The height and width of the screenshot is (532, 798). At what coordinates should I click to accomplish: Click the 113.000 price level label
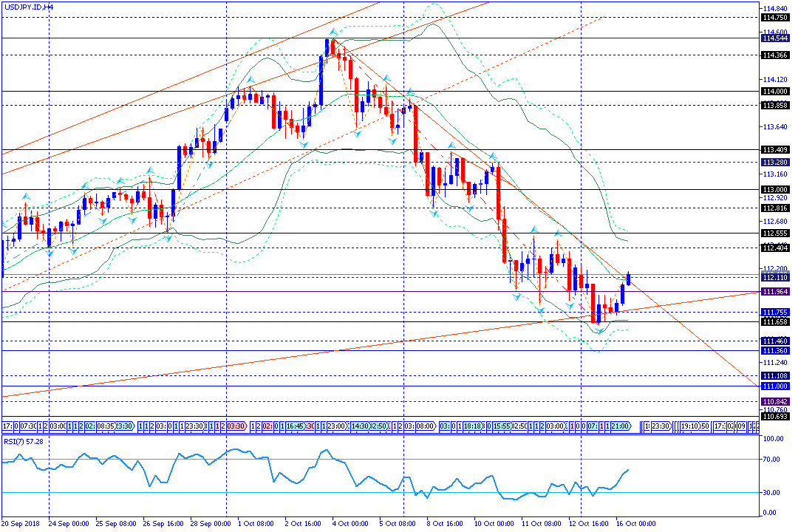point(774,190)
